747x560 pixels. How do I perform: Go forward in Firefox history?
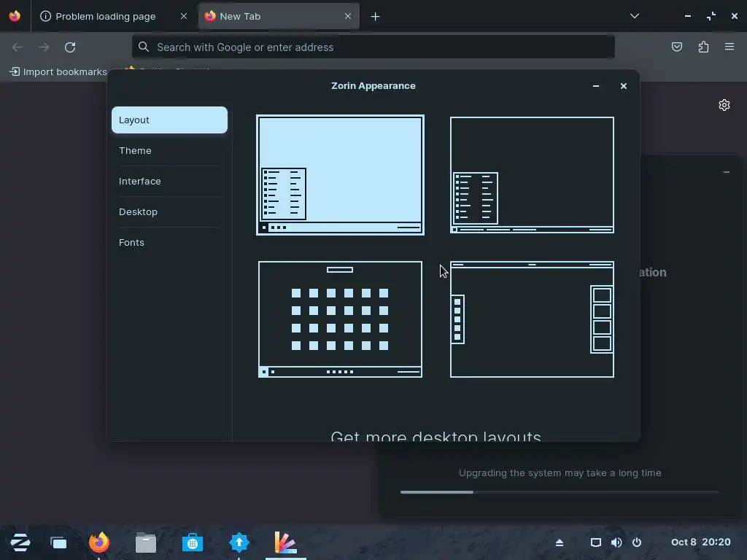(44, 47)
